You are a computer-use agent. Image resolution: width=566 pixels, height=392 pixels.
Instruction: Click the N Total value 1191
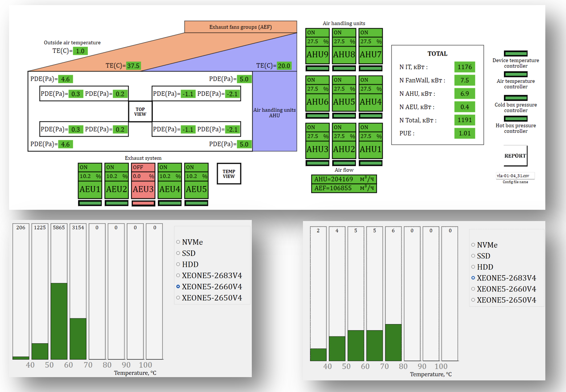[465, 120]
